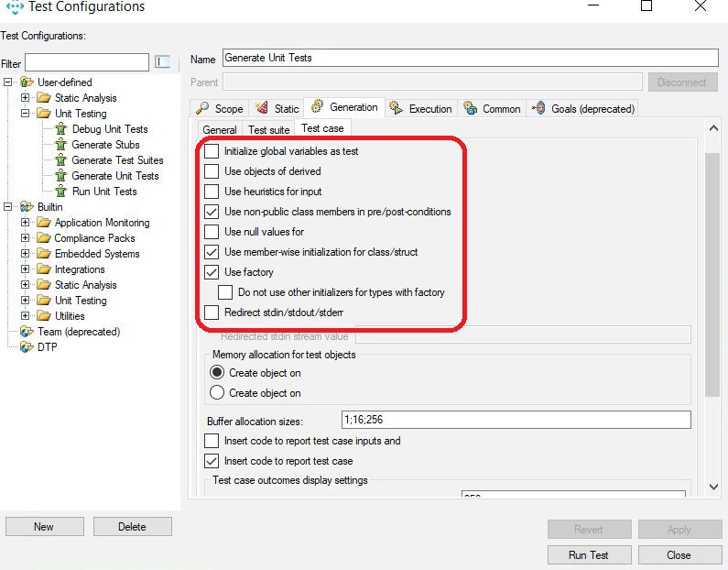The image size is (728, 570).
Task: Expand the Compliance Packs node
Action: tap(25, 238)
